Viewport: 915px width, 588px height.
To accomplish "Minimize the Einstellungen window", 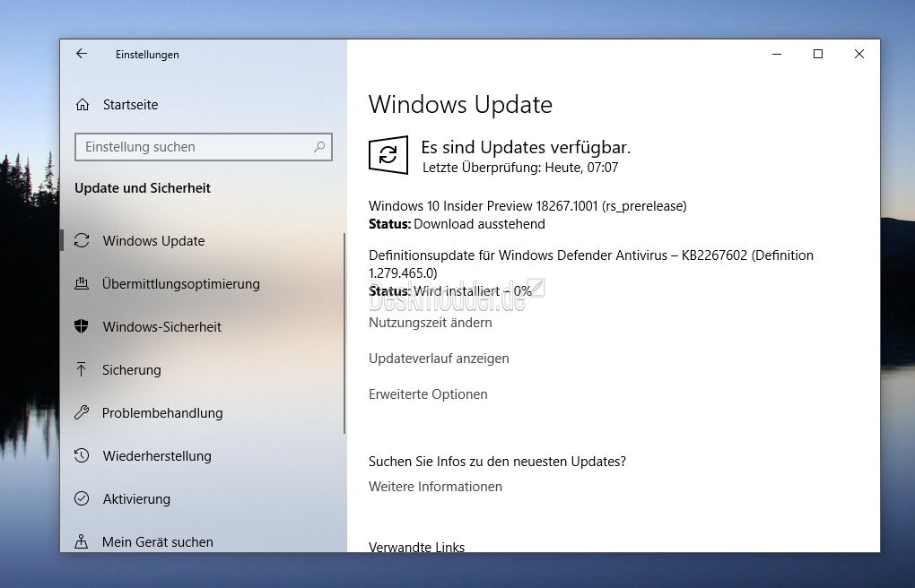I will tap(777, 54).
